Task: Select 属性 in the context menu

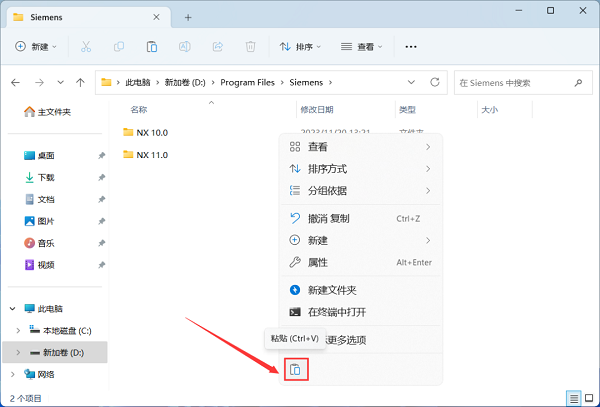Action: (318, 262)
